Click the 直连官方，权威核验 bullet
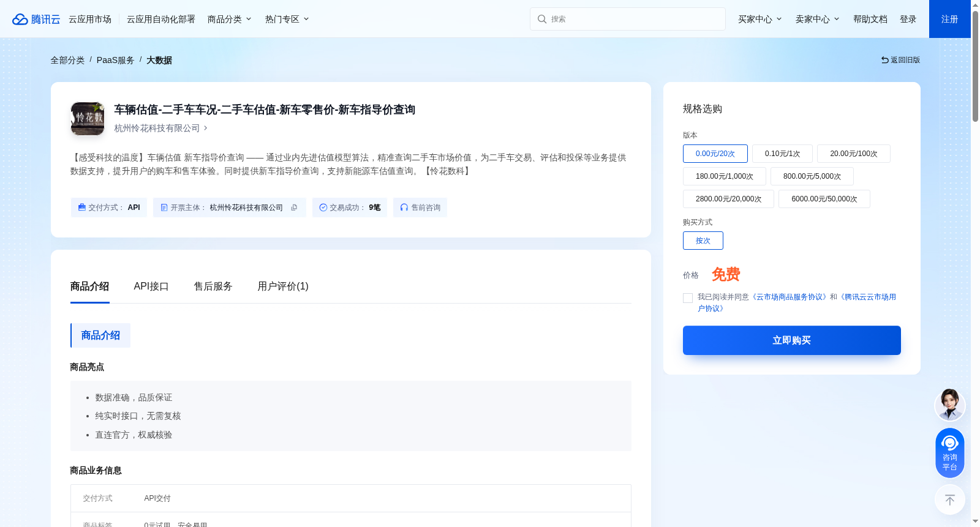The height and width of the screenshot is (527, 980). click(134, 435)
